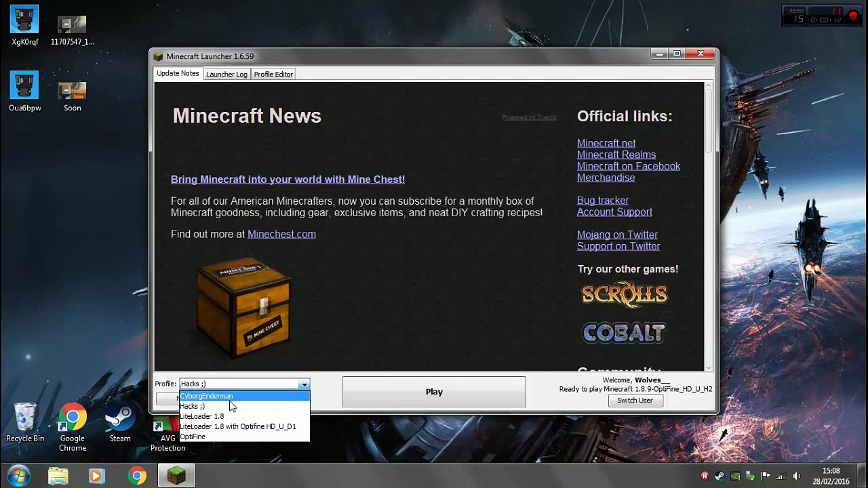The height and width of the screenshot is (488, 868).
Task: Open the network signal tray icon
Action: (781, 476)
